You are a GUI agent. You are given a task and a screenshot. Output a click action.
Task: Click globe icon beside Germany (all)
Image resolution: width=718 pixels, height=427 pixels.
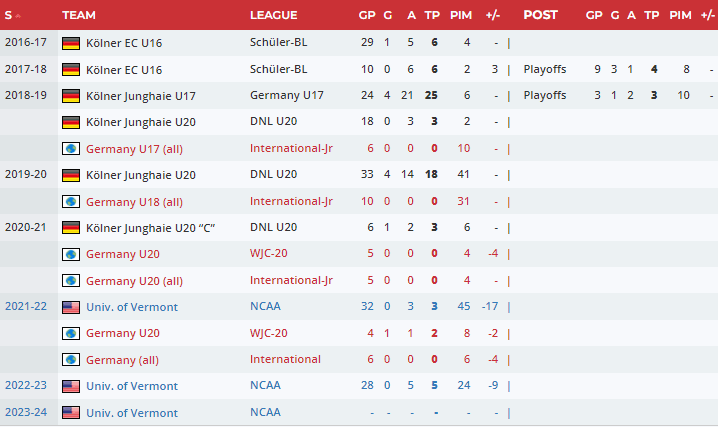(71, 360)
